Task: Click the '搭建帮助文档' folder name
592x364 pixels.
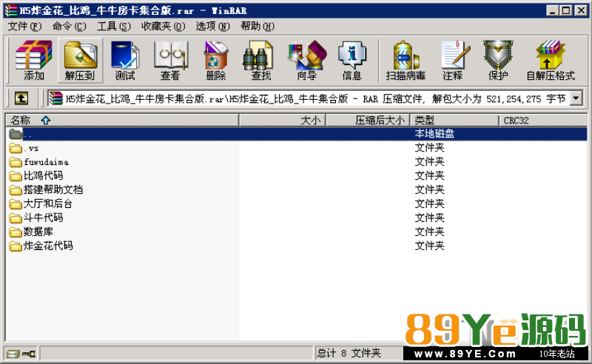Action: point(53,189)
